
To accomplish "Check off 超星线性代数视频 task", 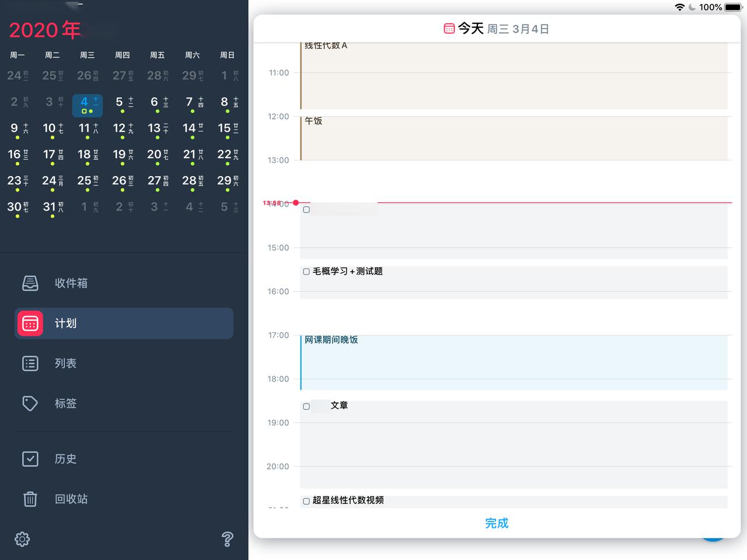I will click(306, 501).
